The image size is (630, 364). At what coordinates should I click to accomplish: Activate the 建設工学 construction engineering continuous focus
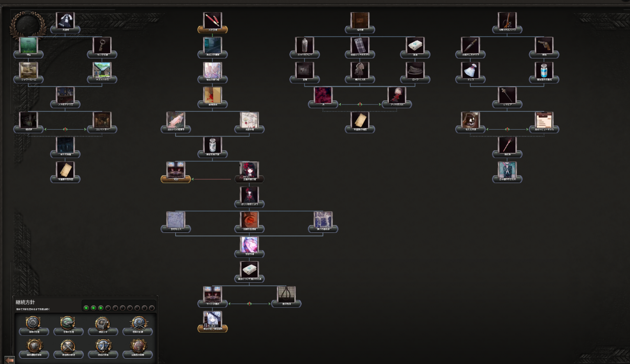tap(103, 326)
